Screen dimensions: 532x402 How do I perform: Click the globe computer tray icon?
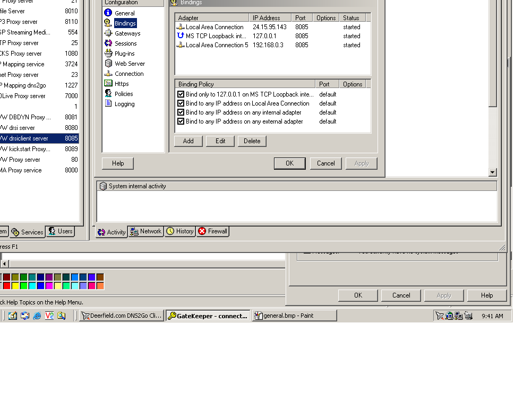click(x=449, y=316)
